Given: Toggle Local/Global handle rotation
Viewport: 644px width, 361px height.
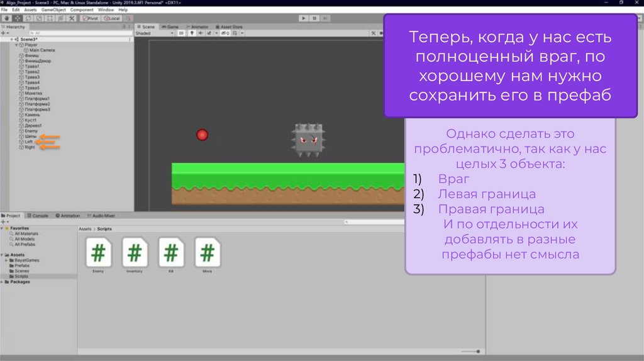Looking at the screenshot, I should [112, 18].
